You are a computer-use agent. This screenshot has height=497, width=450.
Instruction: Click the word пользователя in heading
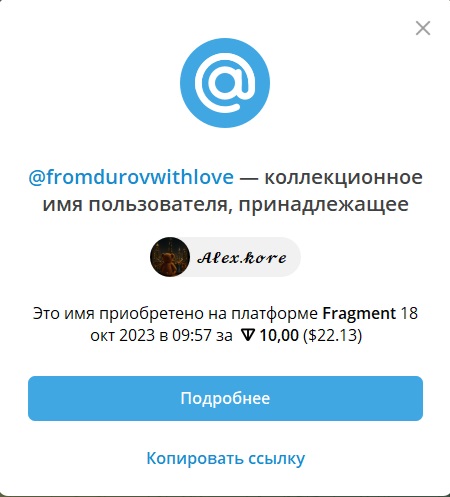[161, 205]
